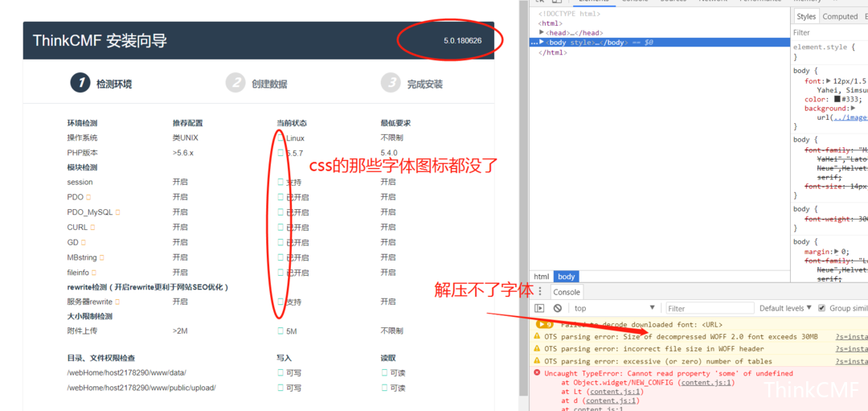Click the orange icon beside MBstring
Screen dimensions: 868x411
click(x=102, y=257)
